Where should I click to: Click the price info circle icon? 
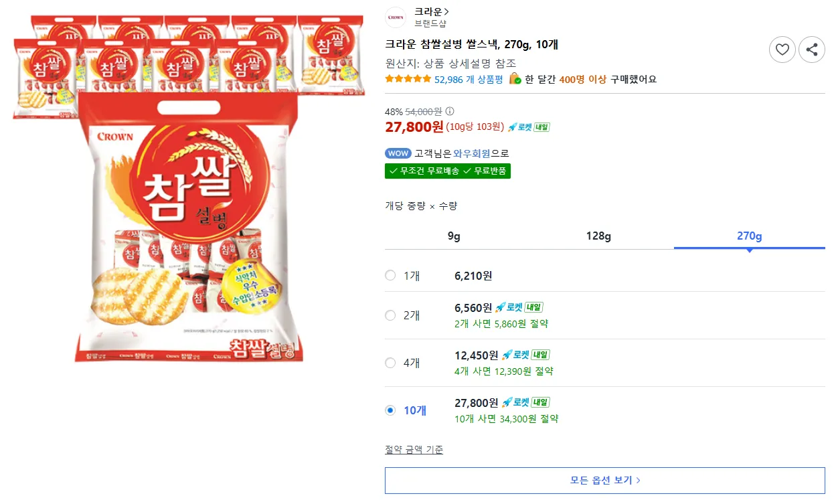pos(450,112)
